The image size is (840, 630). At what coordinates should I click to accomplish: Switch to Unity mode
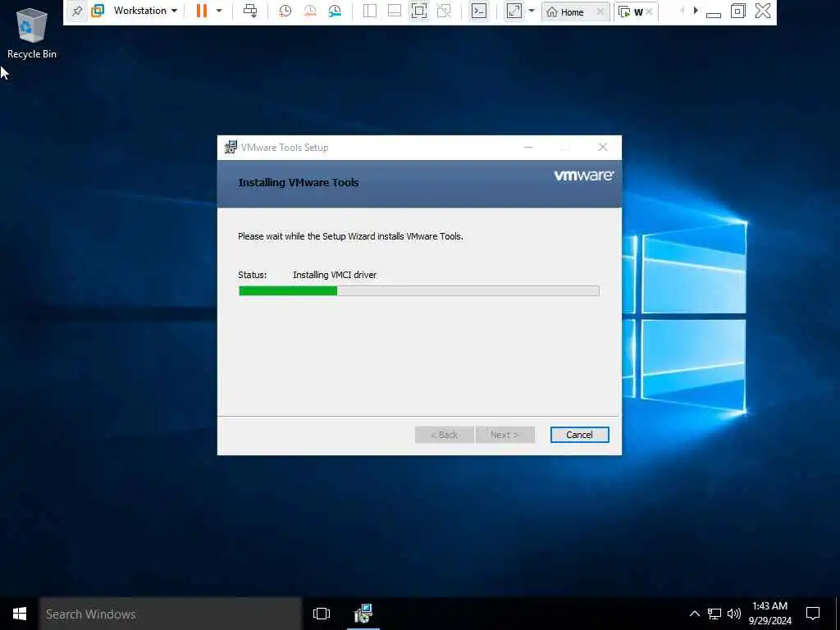[444, 11]
